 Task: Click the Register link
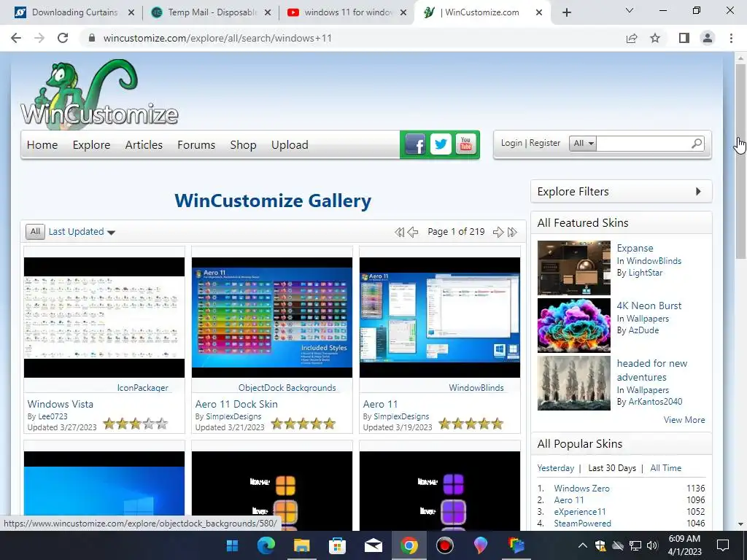[544, 143]
